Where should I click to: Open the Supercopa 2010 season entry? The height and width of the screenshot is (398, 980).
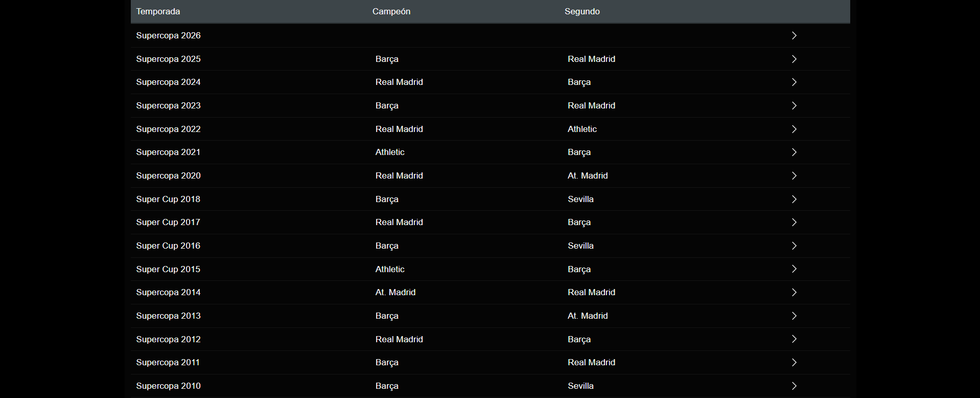pos(168,386)
